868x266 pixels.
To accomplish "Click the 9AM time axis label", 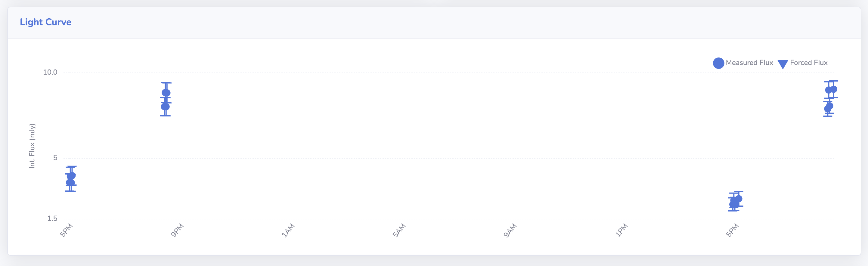I will click(x=510, y=230).
